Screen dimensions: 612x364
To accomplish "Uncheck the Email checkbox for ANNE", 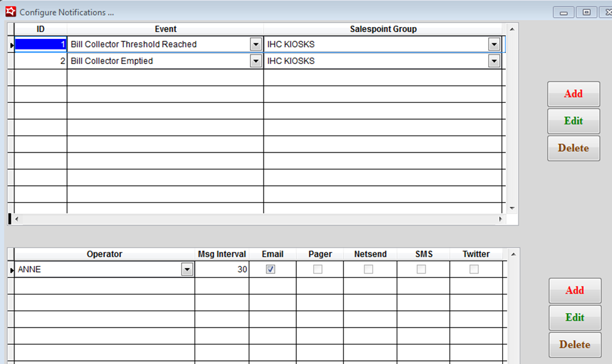I will click(271, 269).
